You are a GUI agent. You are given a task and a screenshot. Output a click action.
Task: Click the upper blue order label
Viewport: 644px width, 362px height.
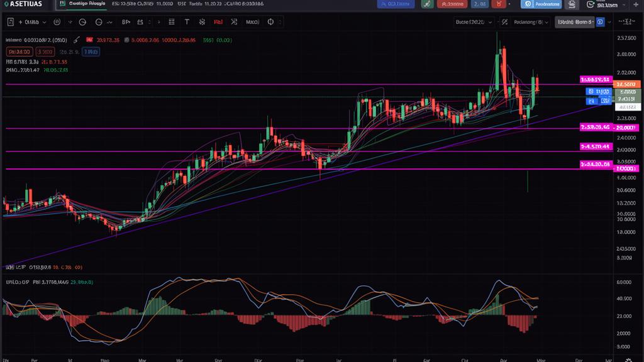pos(599,92)
